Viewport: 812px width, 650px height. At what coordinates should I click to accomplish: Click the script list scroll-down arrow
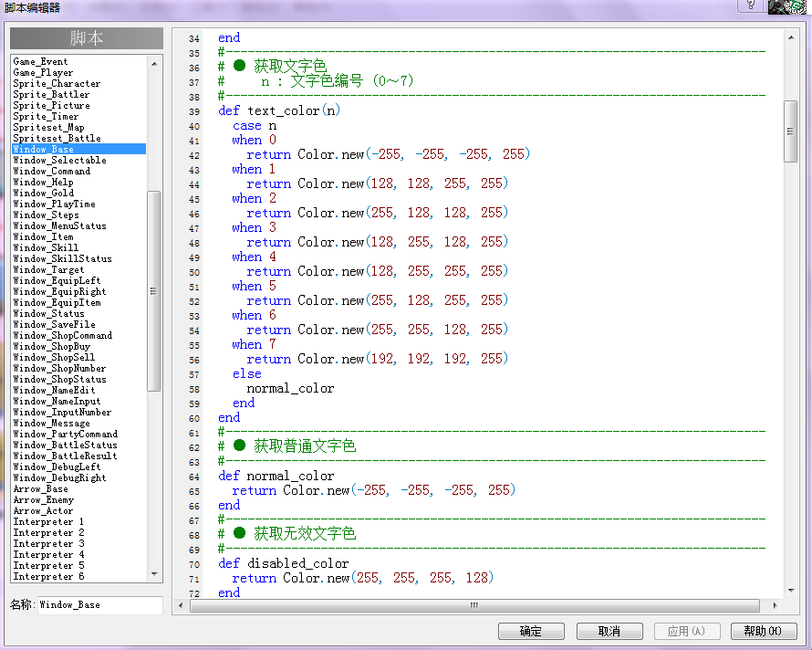coord(154,574)
